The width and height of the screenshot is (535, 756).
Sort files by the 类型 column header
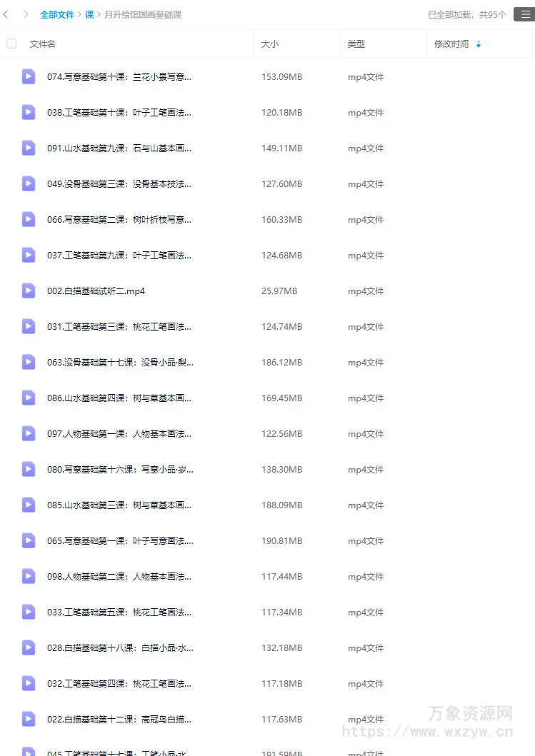pos(356,44)
